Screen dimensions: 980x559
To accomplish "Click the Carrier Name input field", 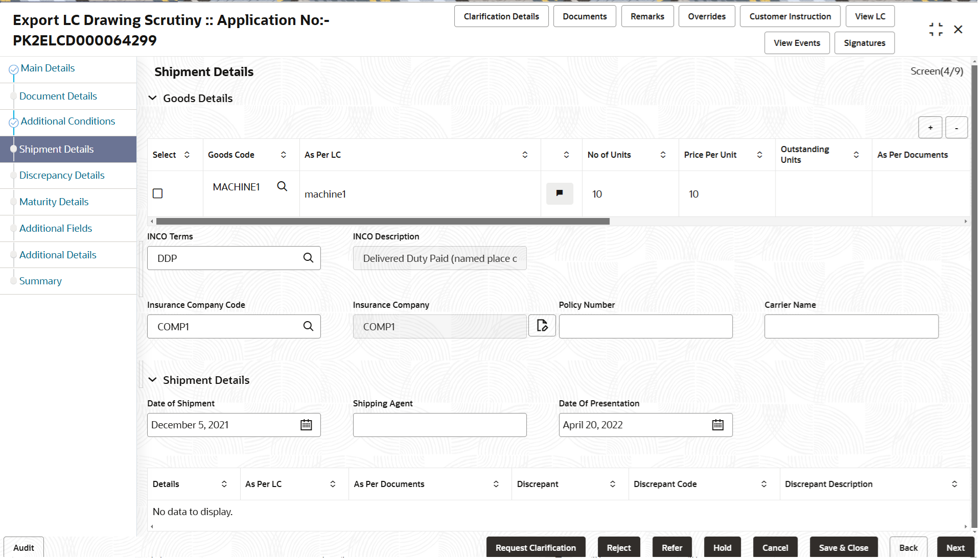I will tap(851, 326).
